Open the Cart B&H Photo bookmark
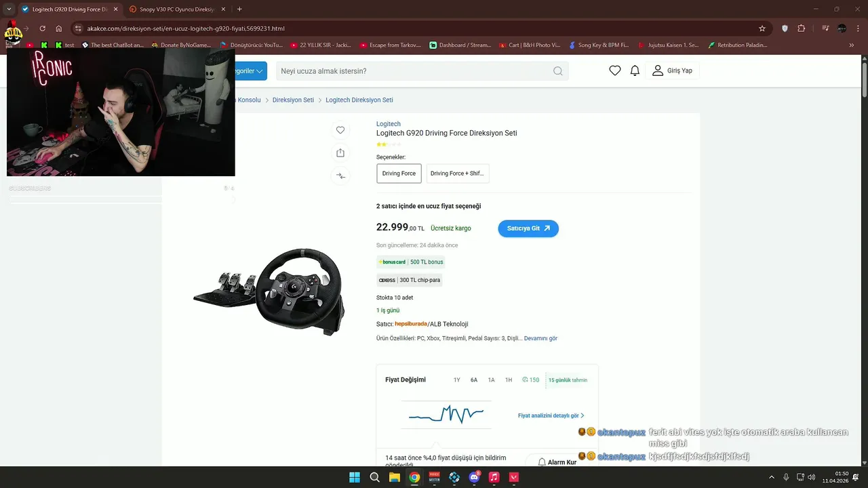 coord(530,45)
